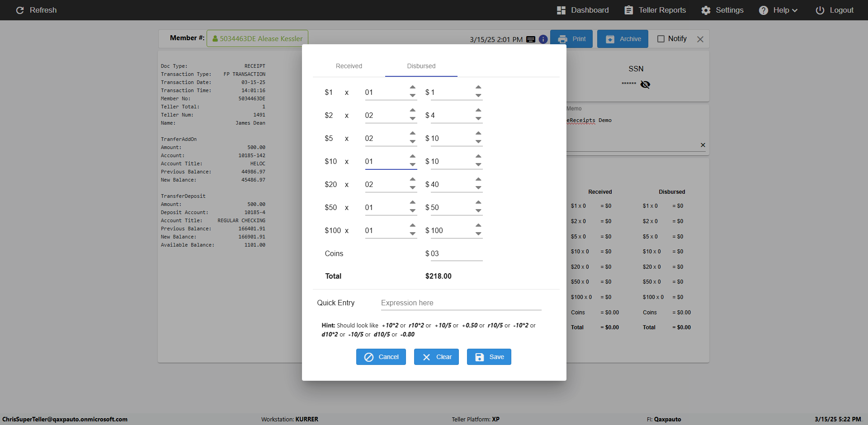Image resolution: width=868 pixels, height=425 pixels.
Task: Click the eReceipts Demo memo text
Action: point(589,121)
